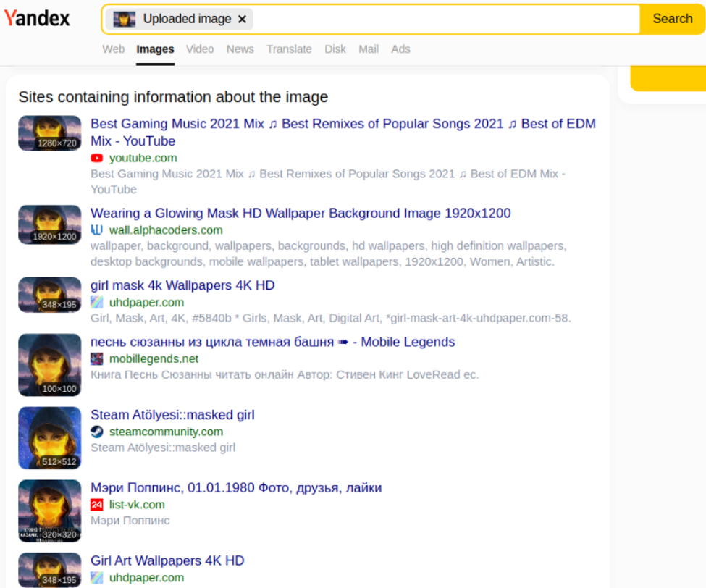
Task: Click snippet text 'Girl, Mask, Art, 4K, #5840b'
Action: point(330,318)
